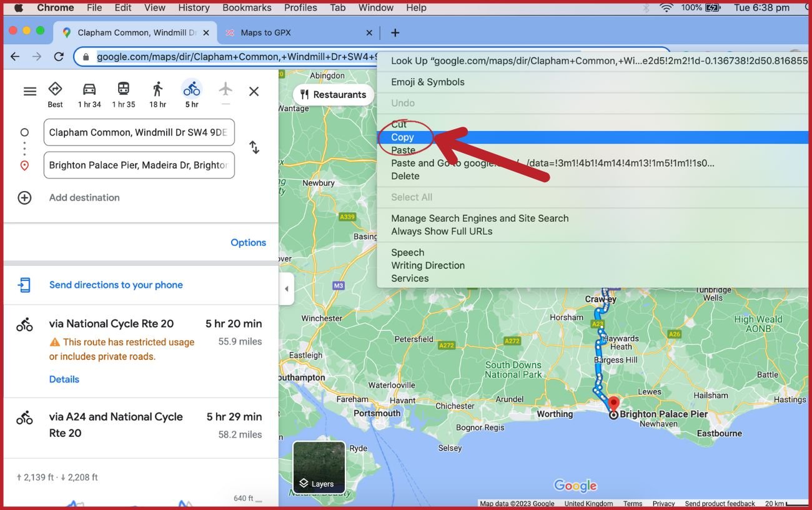The image size is (812, 510).
Task: Open the Terms link on map footer
Action: [632, 504]
